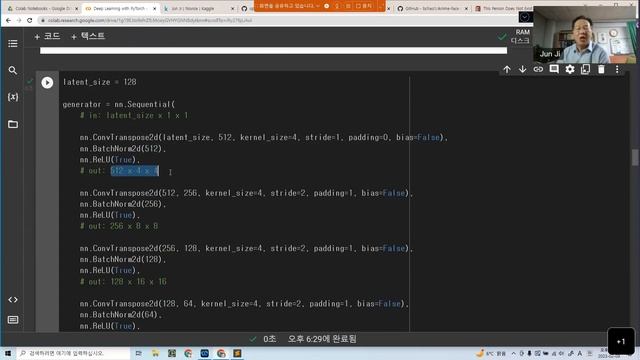
Task: Click the weather widget in the taskbar
Action: 491,353
